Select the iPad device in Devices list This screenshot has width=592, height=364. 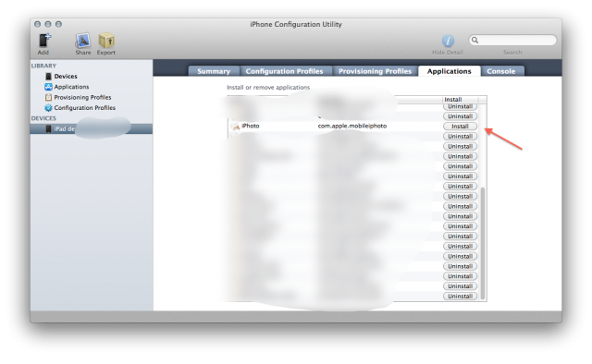(92, 128)
